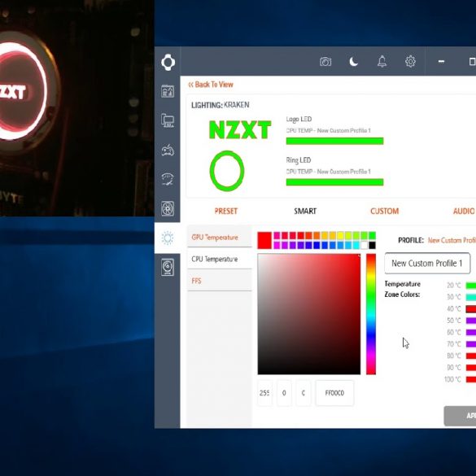The height and width of the screenshot is (476, 476).
Task: Switch to the PRESET tab
Action: (226, 211)
